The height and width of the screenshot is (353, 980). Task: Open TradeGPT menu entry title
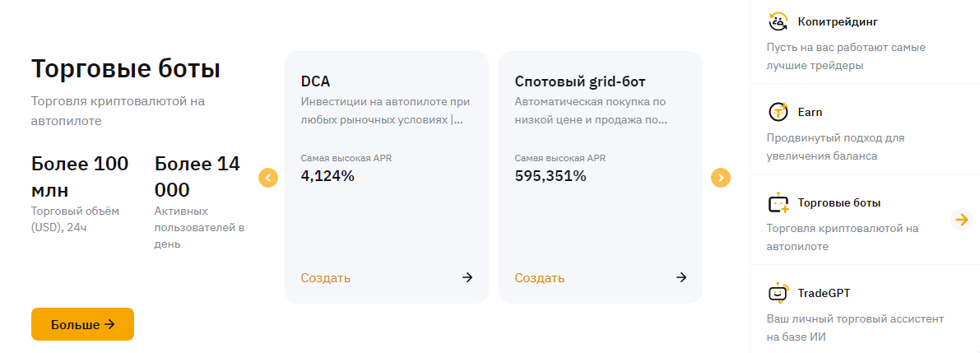pyautogui.click(x=825, y=293)
